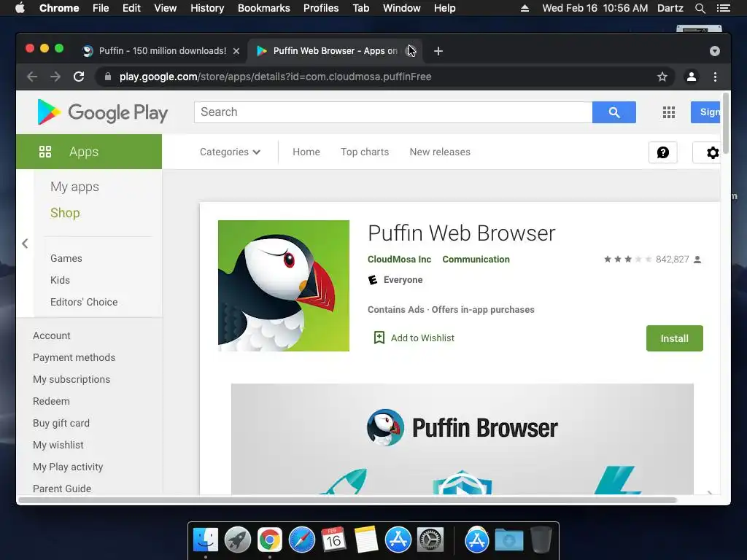Open Spotlight search in menu bar
This screenshot has height=560, width=747.
pyautogui.click(x=700, y=8)
